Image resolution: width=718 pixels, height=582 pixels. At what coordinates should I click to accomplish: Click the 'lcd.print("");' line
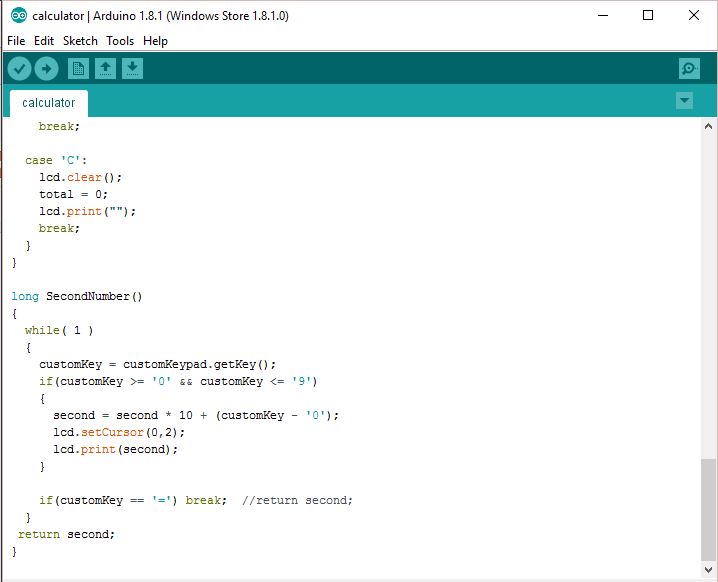[x=87, y=211]
